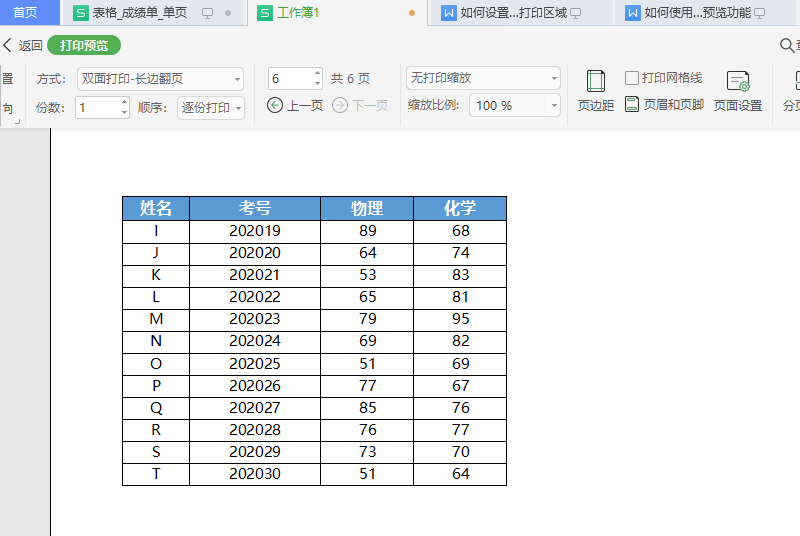Screen dimensions: 800x536
Task: Click the back arrow 返回
Action: tap(7, 45)
